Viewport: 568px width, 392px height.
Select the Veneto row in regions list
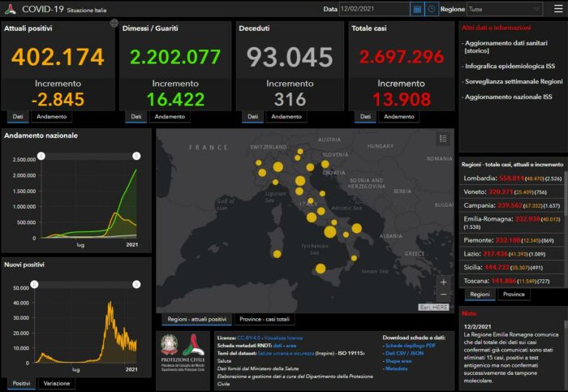[x=512, y=192]
